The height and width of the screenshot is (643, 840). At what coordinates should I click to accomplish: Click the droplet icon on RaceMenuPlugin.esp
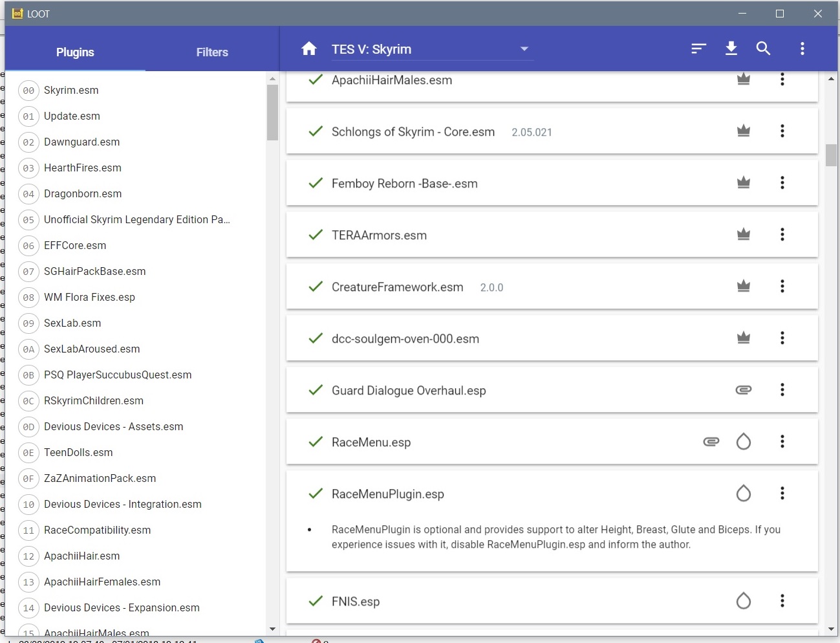[x=744, y=494]
